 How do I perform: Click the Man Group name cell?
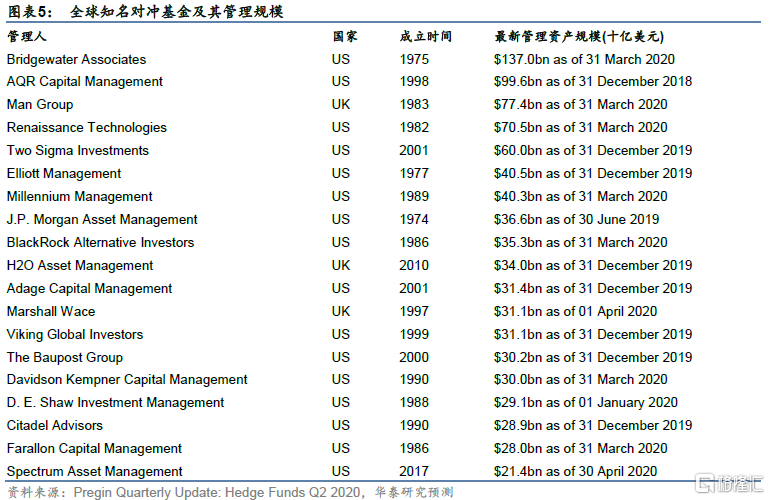tap(40, 105)
